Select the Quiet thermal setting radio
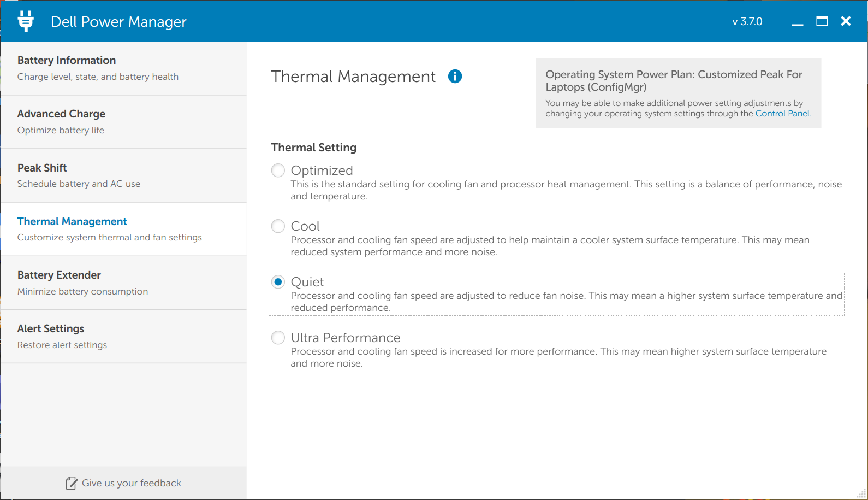 (x=278, y=282)
